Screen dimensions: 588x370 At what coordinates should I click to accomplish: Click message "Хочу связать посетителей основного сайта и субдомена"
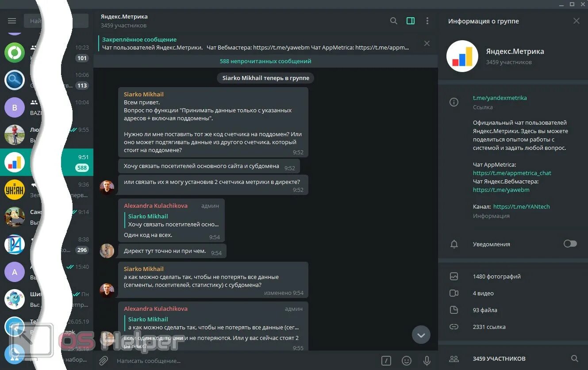click(x=209, y=166)
